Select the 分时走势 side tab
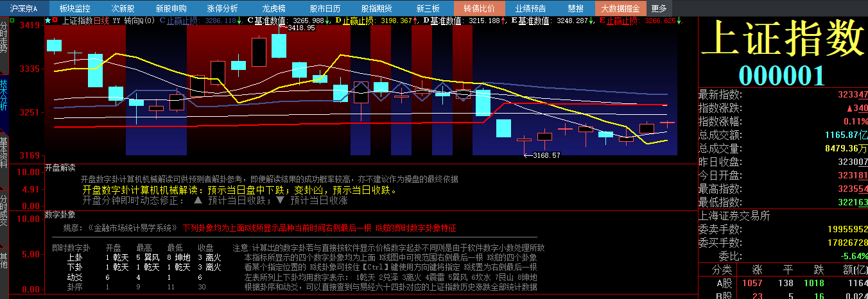 pyautogui.click(x=4, y=40)
